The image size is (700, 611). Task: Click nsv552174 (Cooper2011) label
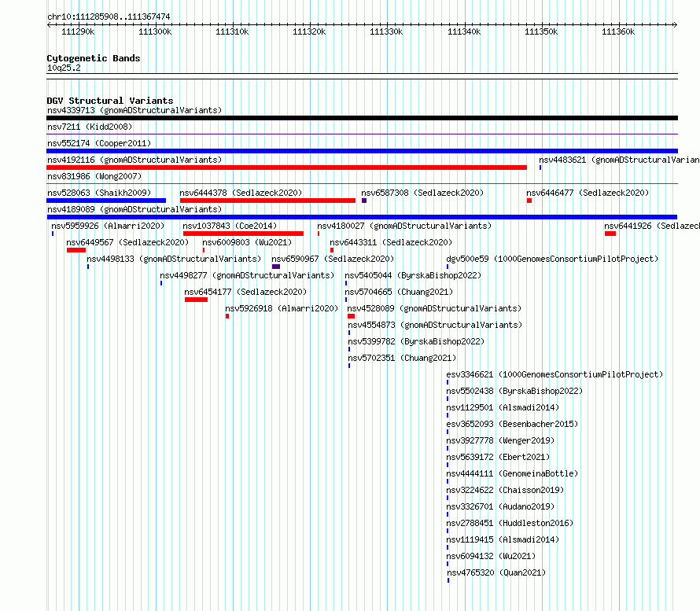click(x=99, y=143)
